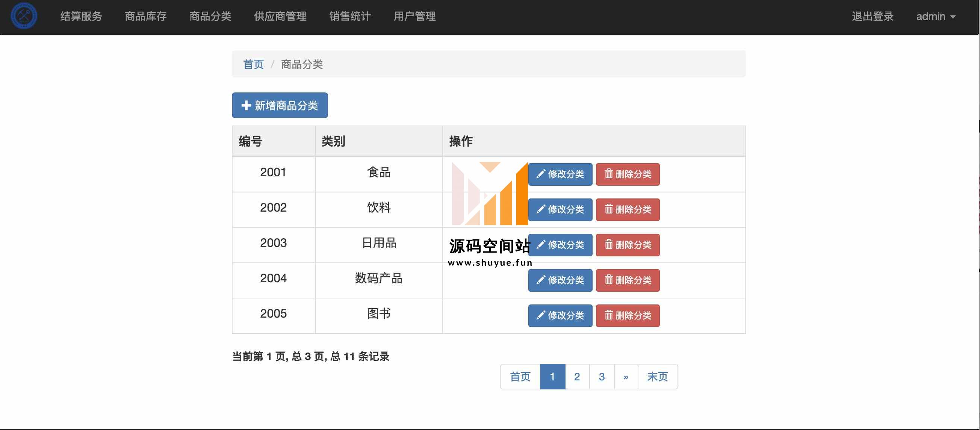Click the 当前第 1 页 record summary text
Viewport: 980px width, 430px height.
(311, 357)
